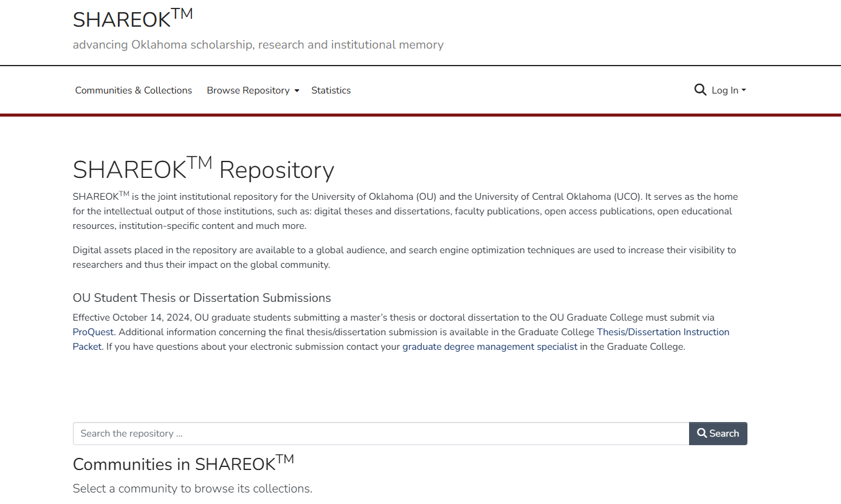
Task: Click the Communities in SHAREOK heading
Action: coord(184,463)
